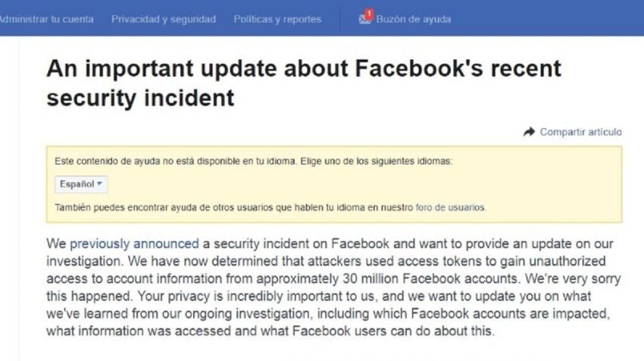
Task: Select Privacidad y seguridad in the top bar
Action: pos(164,19)
